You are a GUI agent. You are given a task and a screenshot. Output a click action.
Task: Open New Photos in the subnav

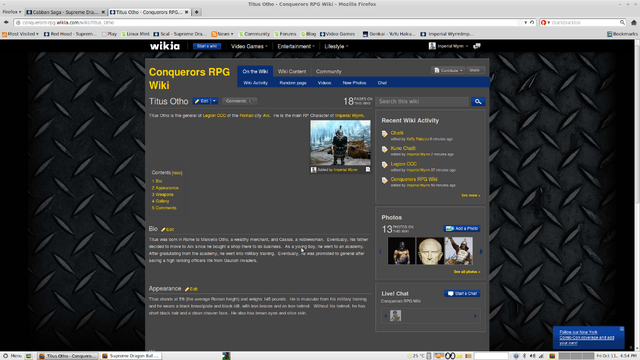click(x=354, y=83)
